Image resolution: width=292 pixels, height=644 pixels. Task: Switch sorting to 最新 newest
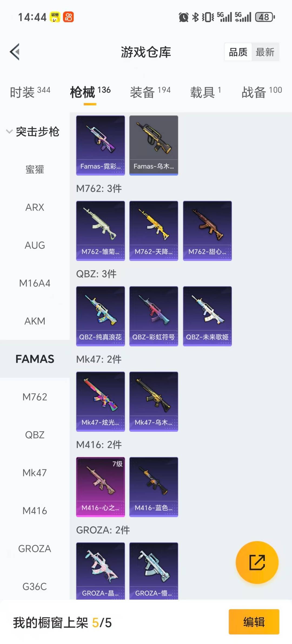pyautogui.click(x=265, y=52)
